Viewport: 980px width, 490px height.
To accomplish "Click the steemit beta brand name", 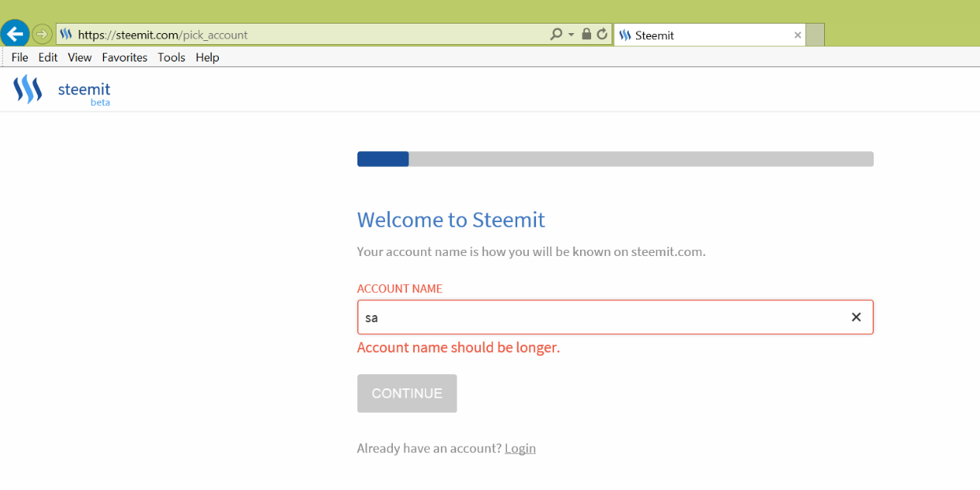I will click(84, 93).
